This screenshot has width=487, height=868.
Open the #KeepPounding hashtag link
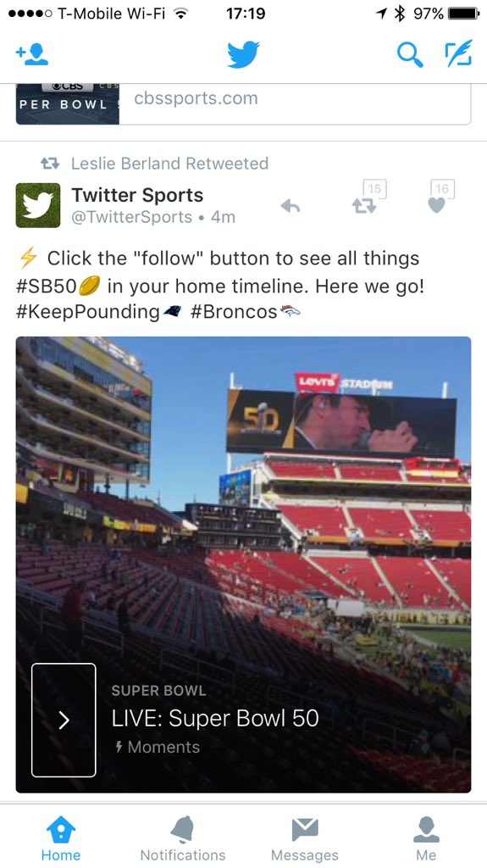[x=88, y=312]
